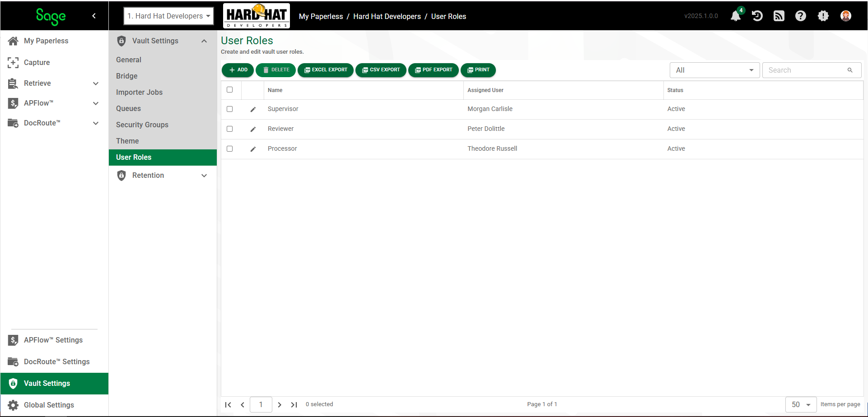Edit the Processor role via pencil icon
Screen dimensions: 868x417
click(253, 149)
